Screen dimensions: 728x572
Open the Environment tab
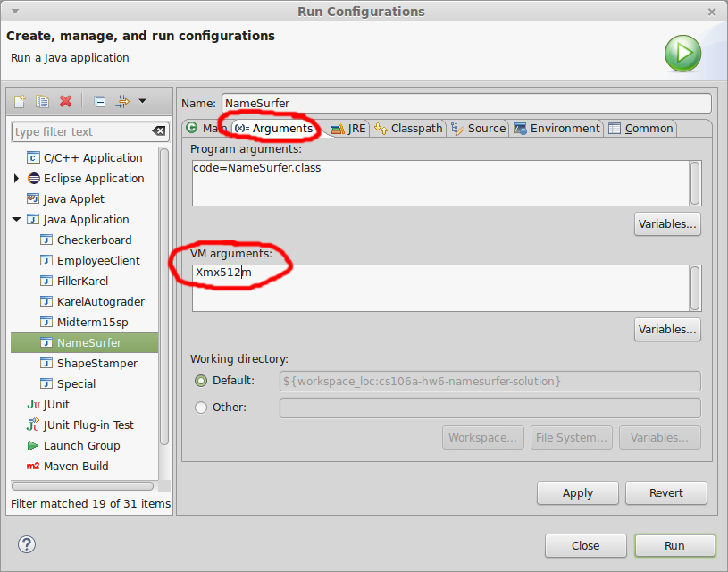(556, 129)
